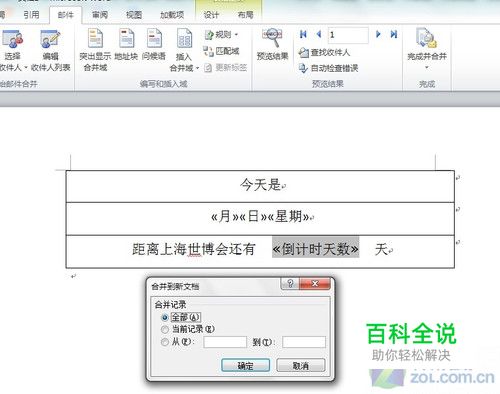
Task: Insert Greeting Line (问候语)
Action: point(154,44)
